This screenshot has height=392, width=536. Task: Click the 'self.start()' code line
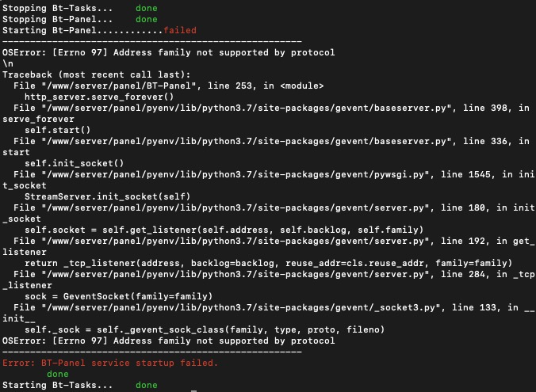[x=57, y=130]
